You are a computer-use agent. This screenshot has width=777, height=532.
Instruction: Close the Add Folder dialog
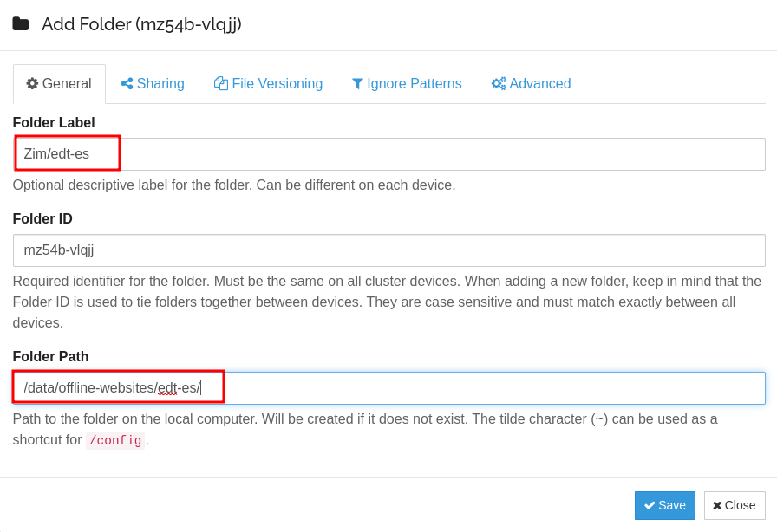[735, 505]
